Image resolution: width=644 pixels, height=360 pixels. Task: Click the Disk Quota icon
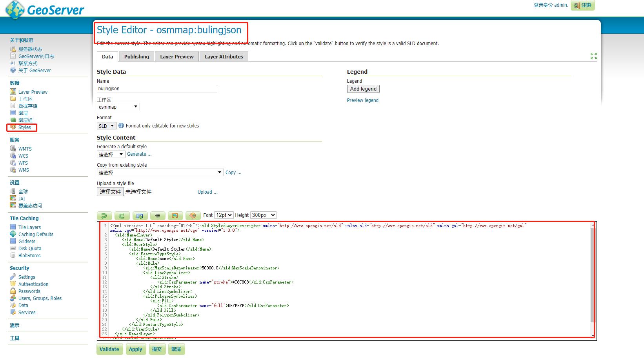(13, 248)
